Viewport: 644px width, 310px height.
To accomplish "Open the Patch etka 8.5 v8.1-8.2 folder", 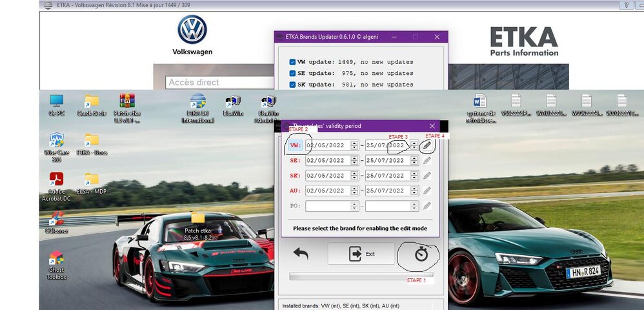I will pos(197,226).
